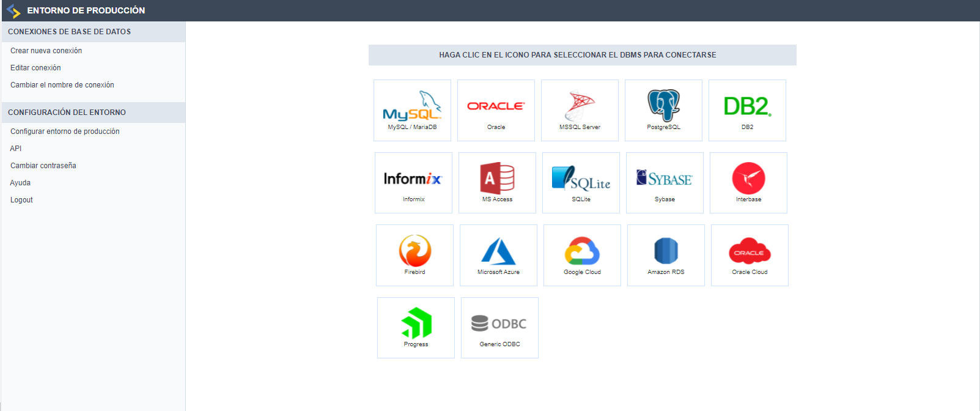Click the SQLite database icon
This screenshot has height=411, width=980.
click(581, 179)
